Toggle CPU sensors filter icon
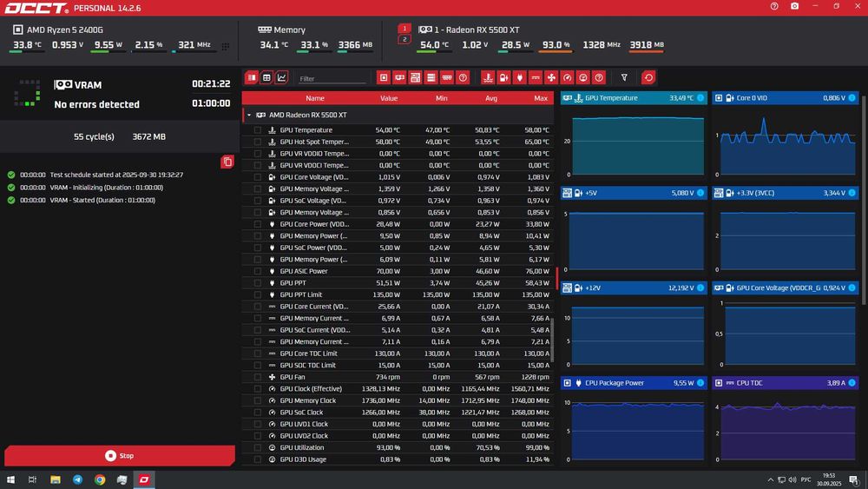 pyautogui.click(x=384, y=77)
